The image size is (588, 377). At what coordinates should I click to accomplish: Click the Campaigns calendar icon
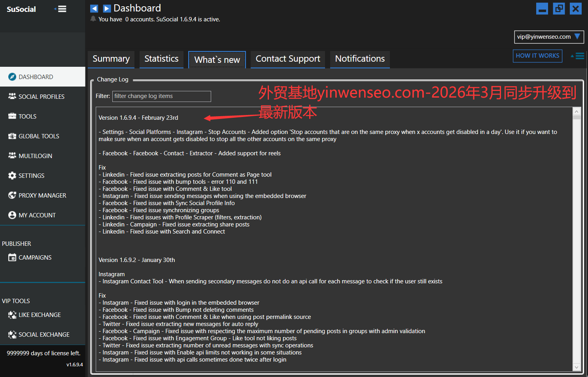click(12, 257)
